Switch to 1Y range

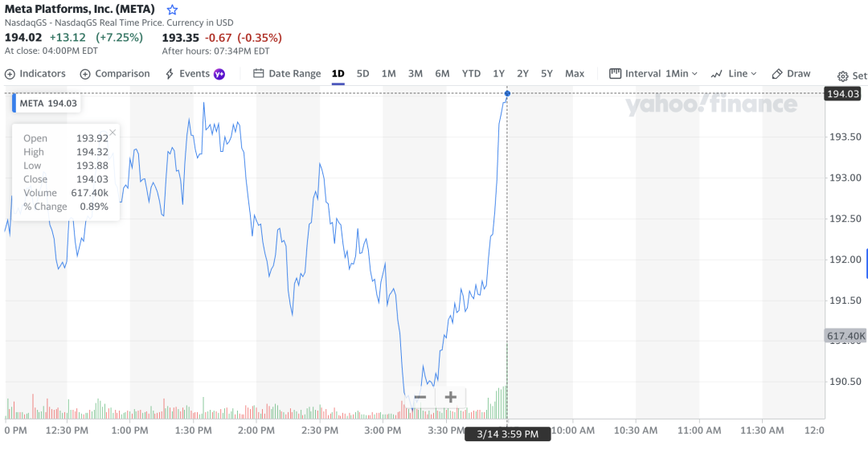498,74
